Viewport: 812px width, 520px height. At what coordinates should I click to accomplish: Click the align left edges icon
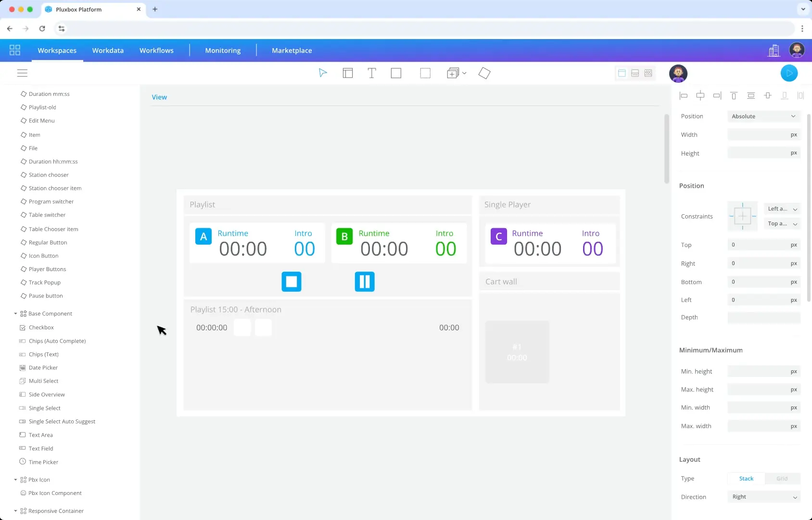pyautogui.click(x=684, y=96)
